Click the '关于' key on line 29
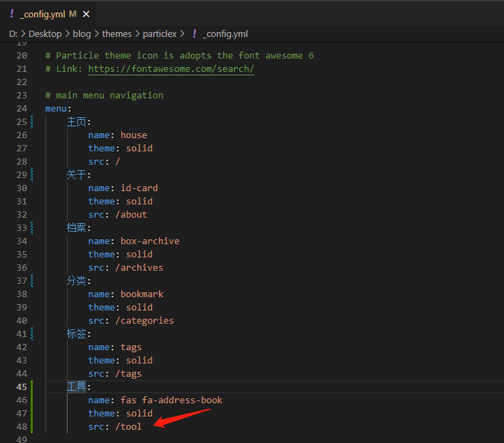The image size is (504, 443). click(x=77, y=175)
